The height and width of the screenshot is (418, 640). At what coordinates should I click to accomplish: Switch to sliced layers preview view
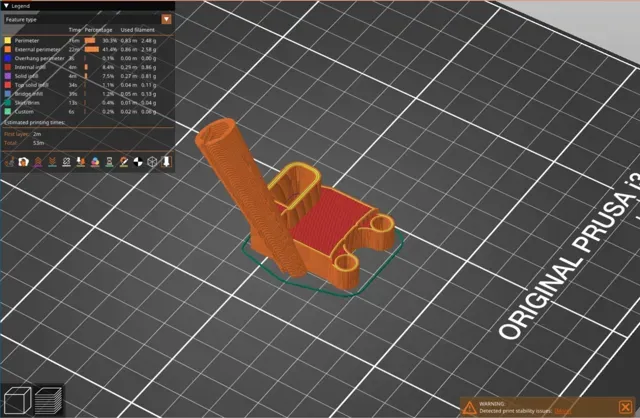48,400
